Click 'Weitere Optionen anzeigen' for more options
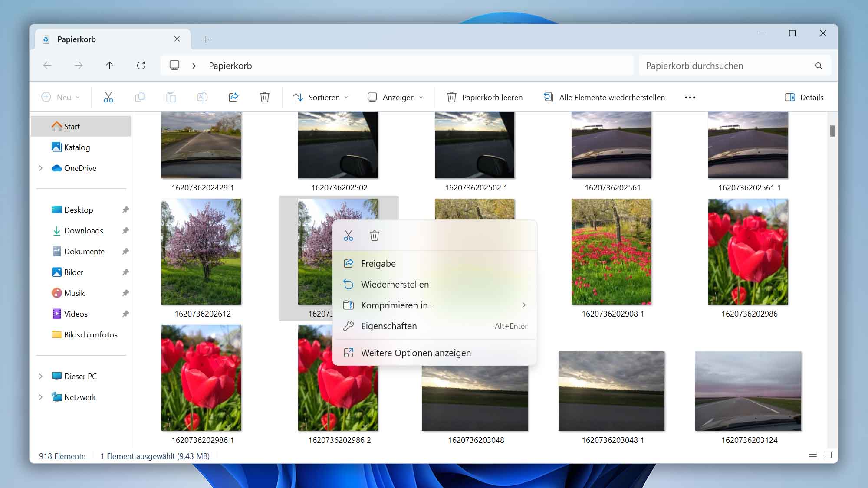Viewport: 868px width, 488px height. 415,351
